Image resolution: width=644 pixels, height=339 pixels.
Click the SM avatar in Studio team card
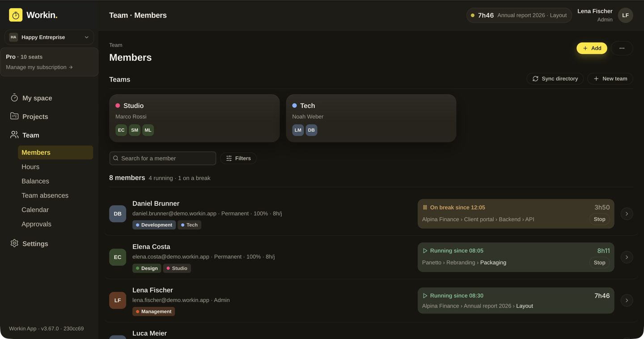click(x=135, y=130)
